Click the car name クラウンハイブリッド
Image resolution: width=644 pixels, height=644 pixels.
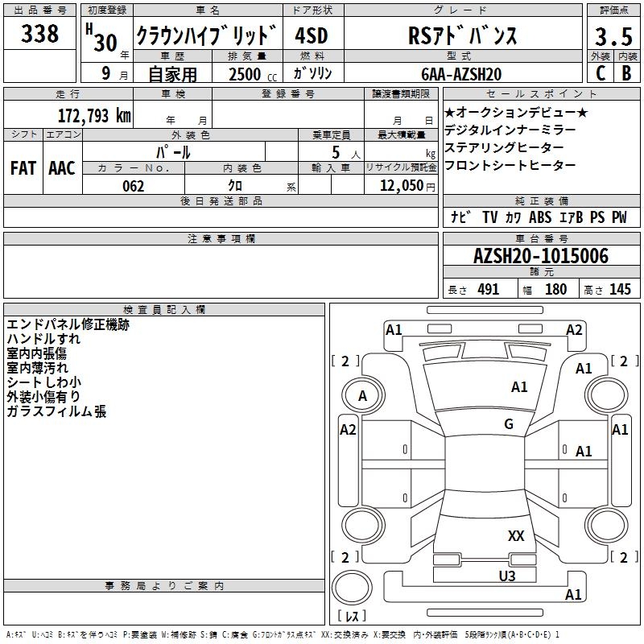click(x=207, y=35)
